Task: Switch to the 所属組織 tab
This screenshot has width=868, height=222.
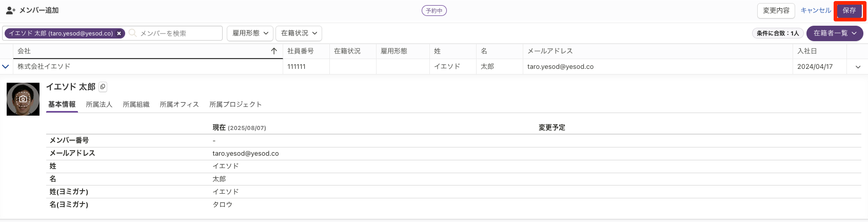Action: click(x=136, y=104)
